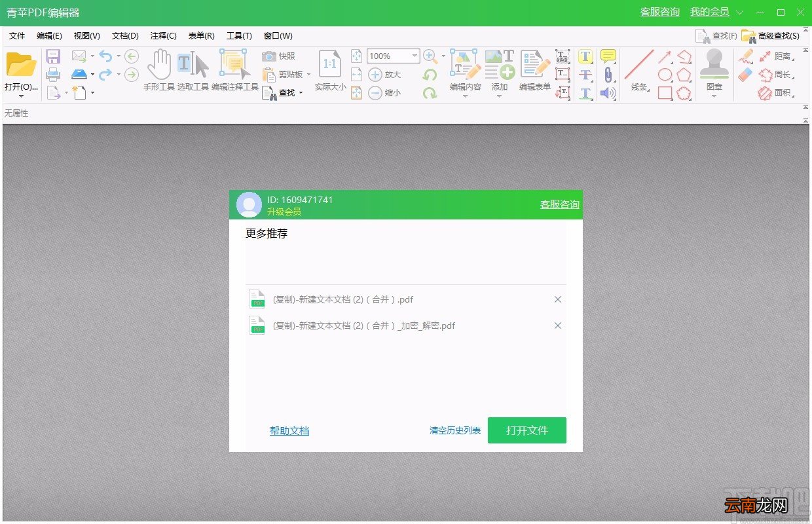Open the 窗口(W) menu

(x=278, y=36)
